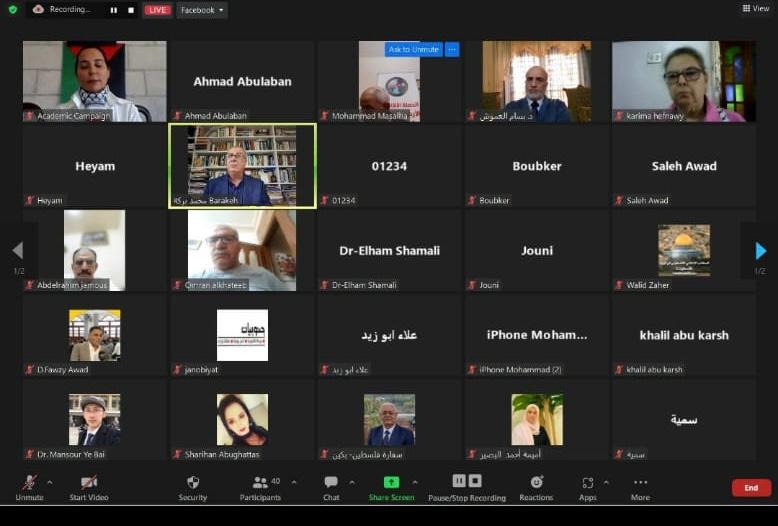778x526 pixels.
Task: Select the Barakeh video tile
Action: [x=242, y=165]
